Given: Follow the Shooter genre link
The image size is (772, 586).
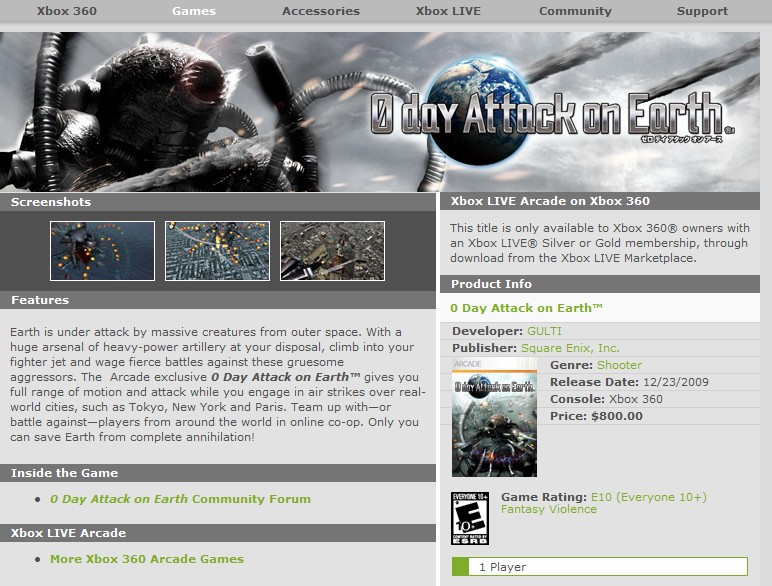Looking at the screenshot, I should click(619, 365).
